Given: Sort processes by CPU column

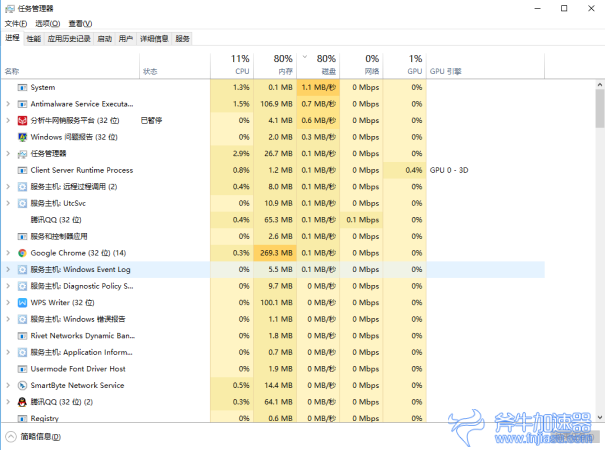Looking at the screenshot, I should click(232, 65).
